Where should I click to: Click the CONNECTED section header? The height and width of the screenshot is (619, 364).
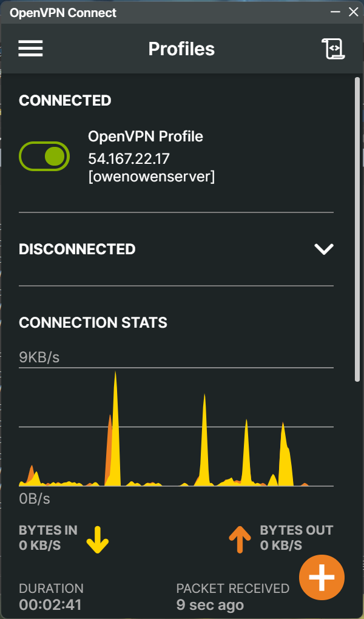(x=65, y=101)
